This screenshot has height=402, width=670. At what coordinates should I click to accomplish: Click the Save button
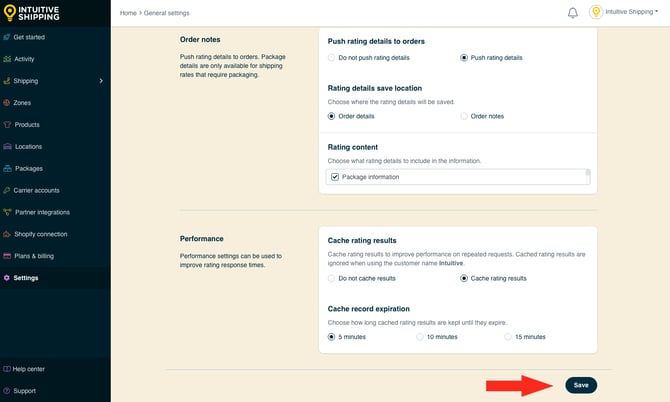pyautogui.click(x=581, y=385)
